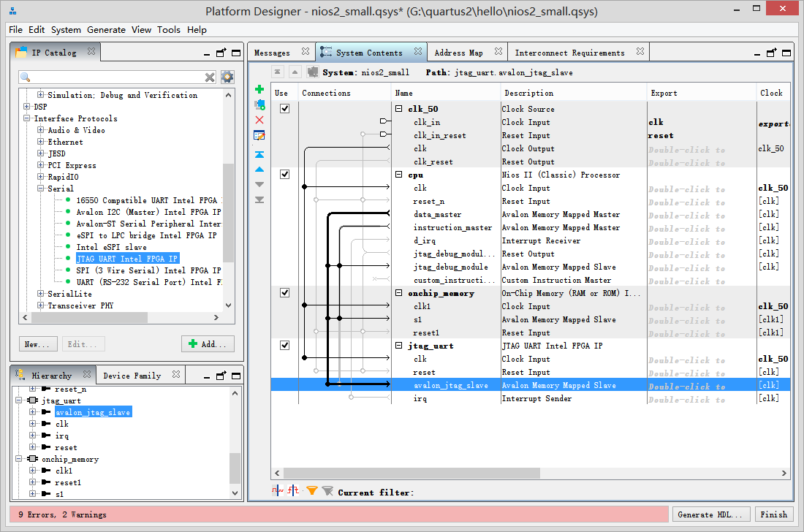Click the red X remove component icon
The width and height of the screenshot is (804, 532).
coord(259,120)
